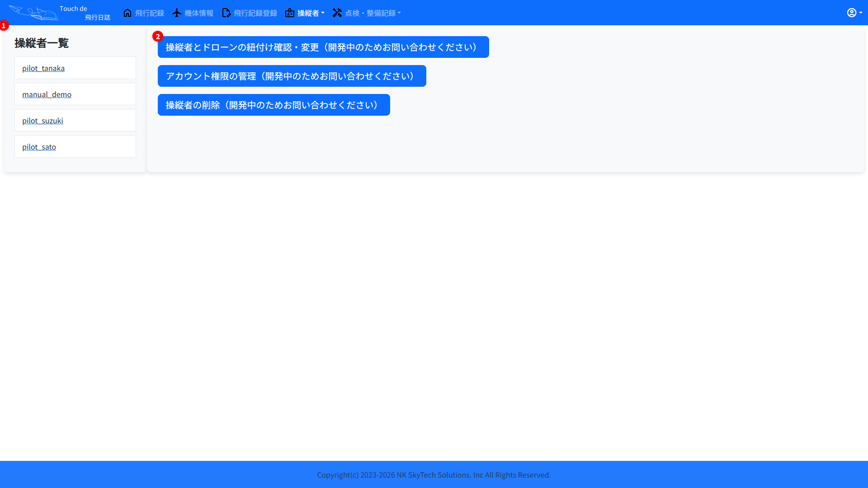Open the account dropdown caret

(x=861, y=13)
